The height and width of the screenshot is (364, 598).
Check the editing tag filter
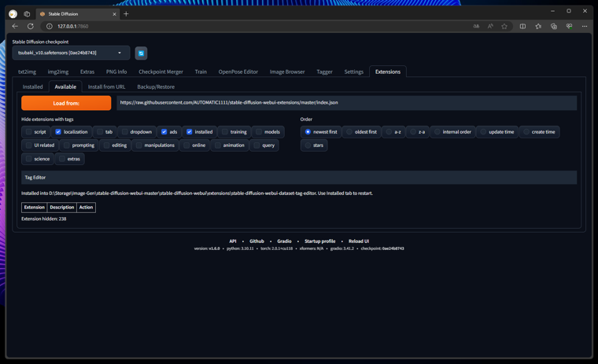pos(106,145)
